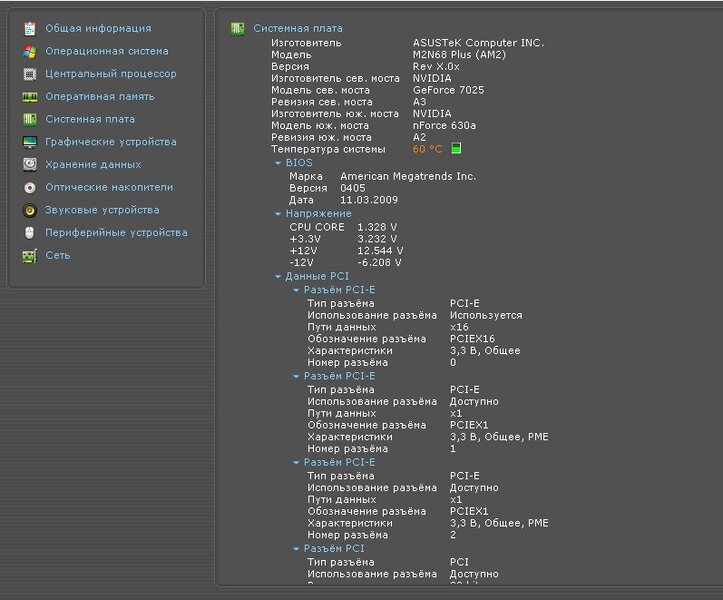Click the green temperature indicator icon next to 60 °C
Screen dimensions: 723x600
coord(456,149)
